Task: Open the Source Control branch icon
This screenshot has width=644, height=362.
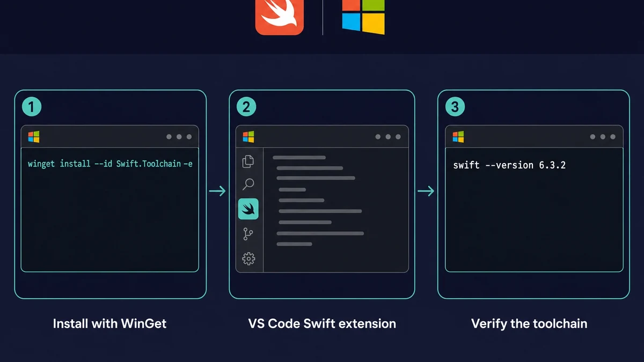Action: pyautogui.click(x=248, y=234)
